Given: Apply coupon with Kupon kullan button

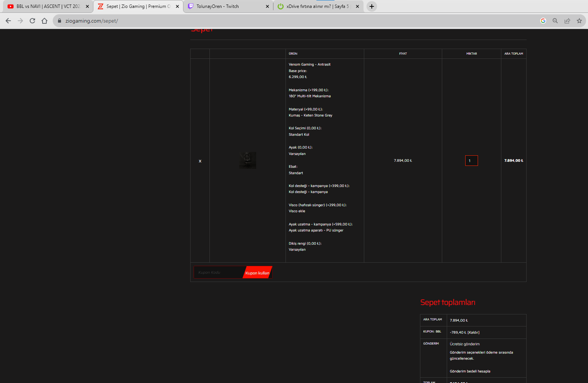Looking at the screenshot, I should [257, 273].
